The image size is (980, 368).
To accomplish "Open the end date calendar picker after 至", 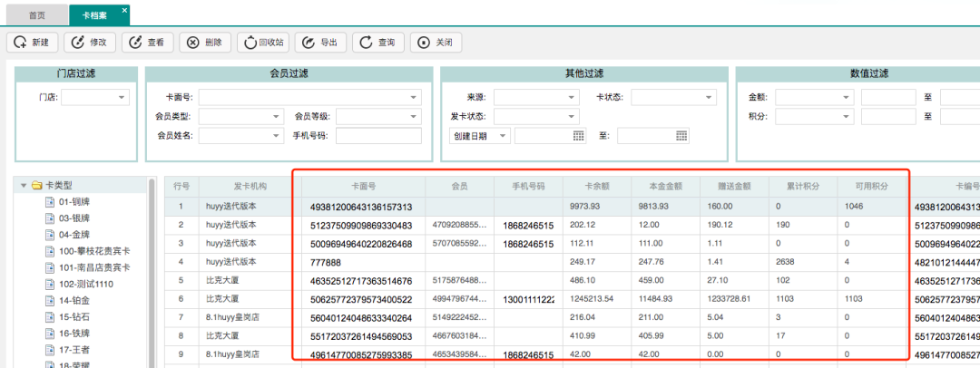I will (x=681, y=136).
